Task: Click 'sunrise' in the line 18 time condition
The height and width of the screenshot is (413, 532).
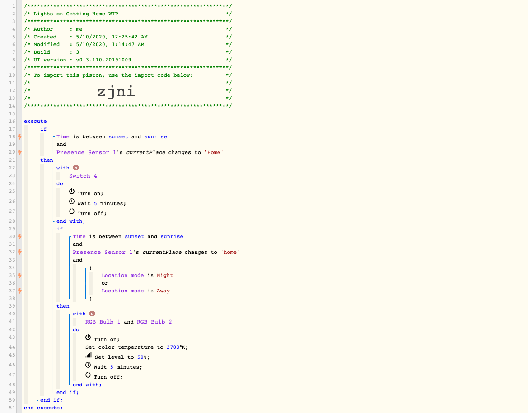Action: pos(156,137)
